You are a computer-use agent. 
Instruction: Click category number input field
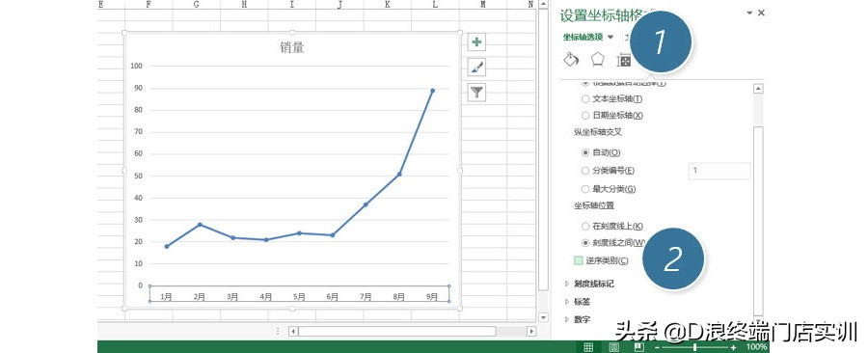click(719, 171)
